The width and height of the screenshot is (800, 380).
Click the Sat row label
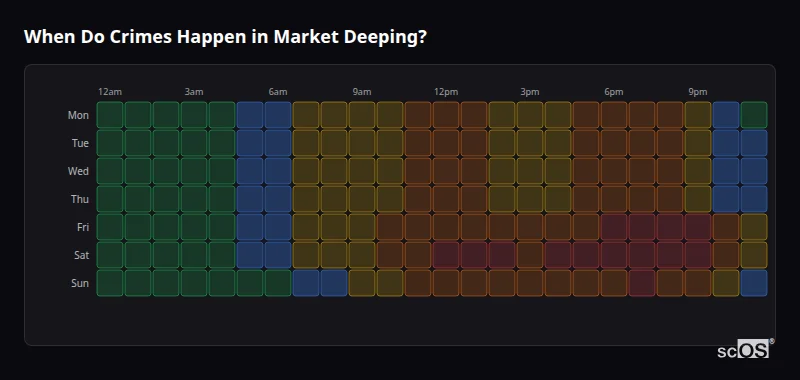(x=81, y=255)
